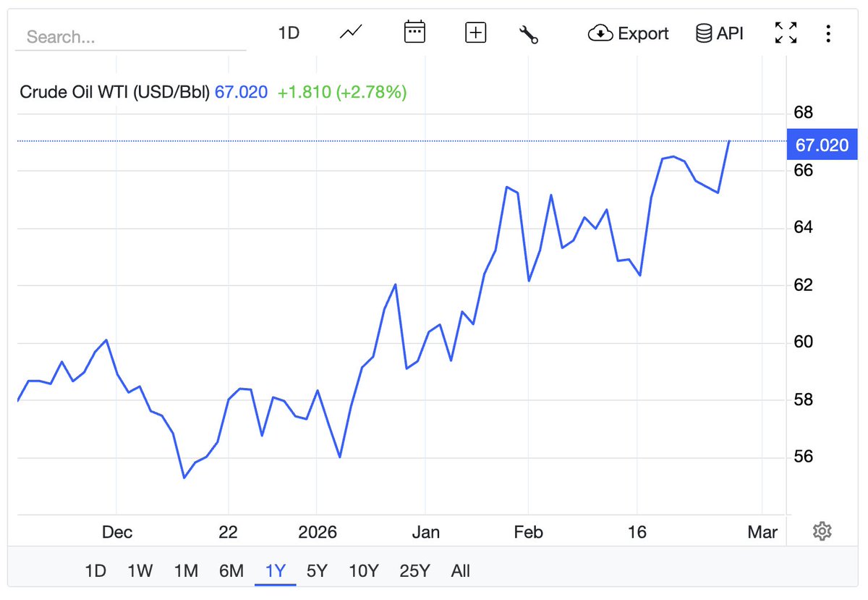Click the 22 label on time axis
Screen dimensions: 868x600
(x=228, y=533)
